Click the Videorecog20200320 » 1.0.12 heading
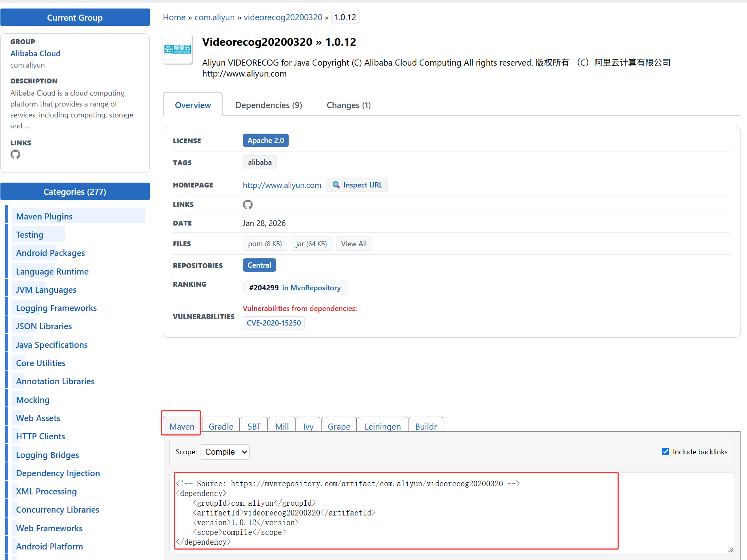This screenshot has height=560, width=747. coord(279,42)
